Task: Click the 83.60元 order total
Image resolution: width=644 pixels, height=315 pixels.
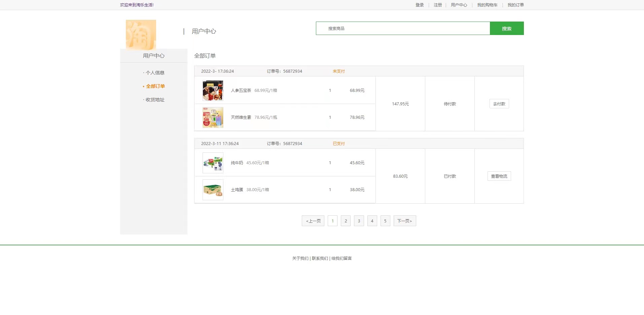Action: pyautogui.click(x=400, y=176)
